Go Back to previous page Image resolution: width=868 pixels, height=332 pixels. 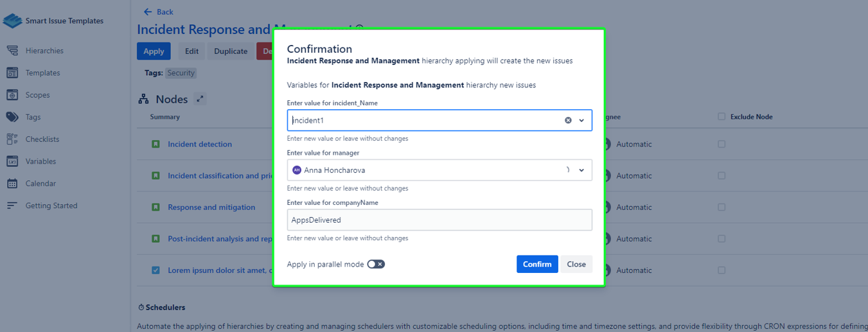pos(158,12)
